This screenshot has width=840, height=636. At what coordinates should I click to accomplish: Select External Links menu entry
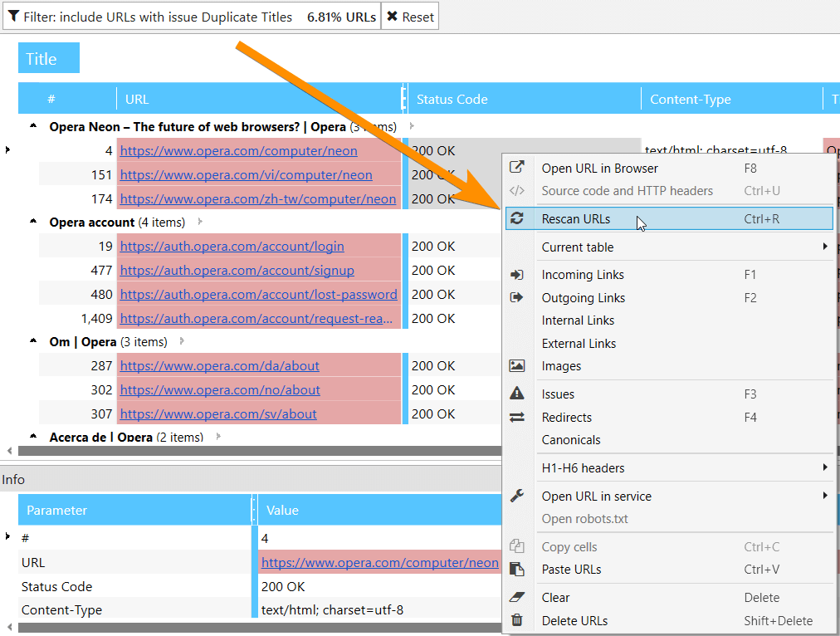tap(669, 344)
